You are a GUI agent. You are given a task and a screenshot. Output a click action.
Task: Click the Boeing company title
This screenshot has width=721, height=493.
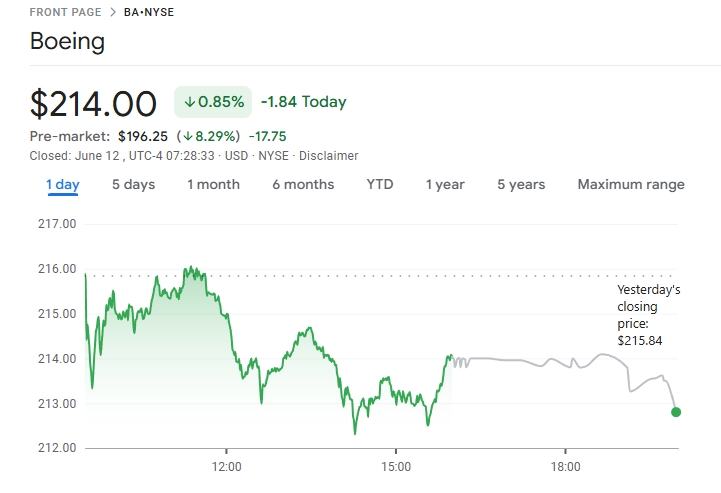click(67, 42)
